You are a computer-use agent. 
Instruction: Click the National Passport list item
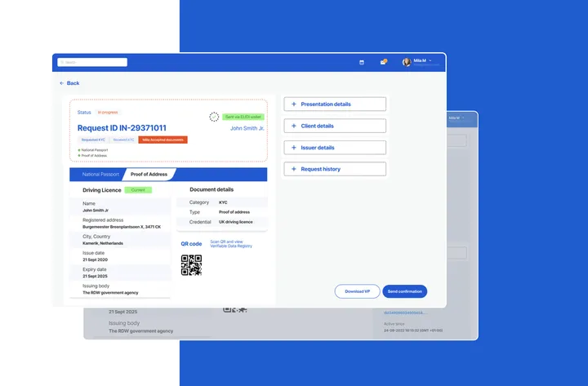tap(93, 150)
